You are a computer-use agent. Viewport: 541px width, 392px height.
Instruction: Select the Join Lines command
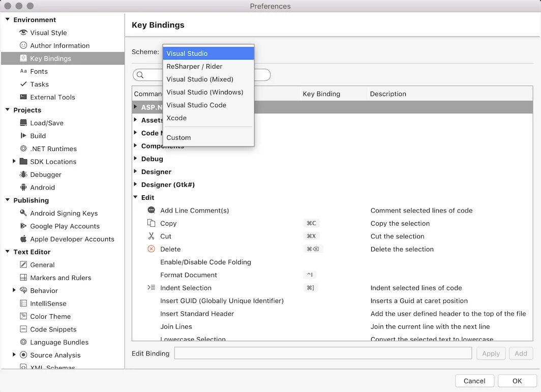[x=333, y=326]
